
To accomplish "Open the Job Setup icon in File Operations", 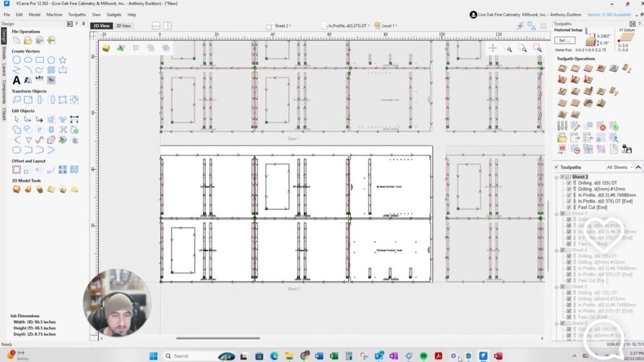I will click(17, 40).
